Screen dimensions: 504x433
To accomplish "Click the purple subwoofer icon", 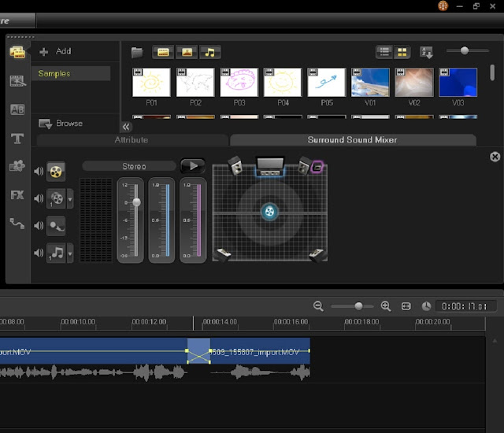I will tap(317, 167).
